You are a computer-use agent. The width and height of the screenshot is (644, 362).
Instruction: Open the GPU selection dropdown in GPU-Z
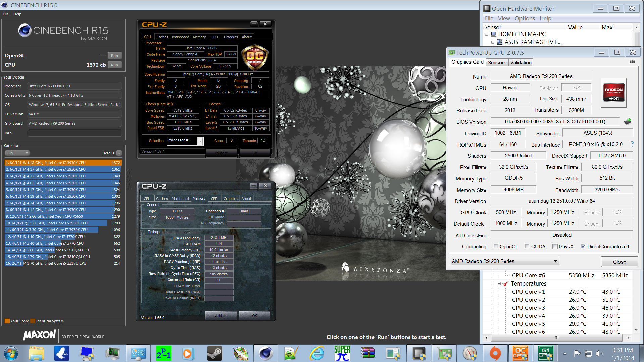pos(505,261)
